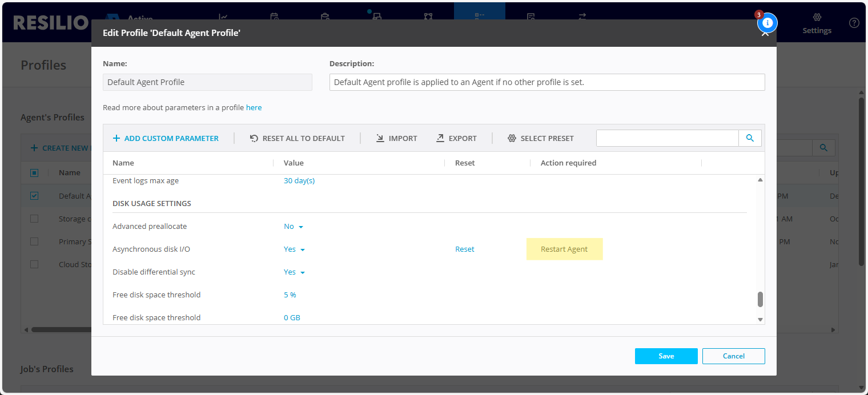
Task: Expand the Advanced preallocate 'No' dropdown
Action: click(x=294, y=227)
